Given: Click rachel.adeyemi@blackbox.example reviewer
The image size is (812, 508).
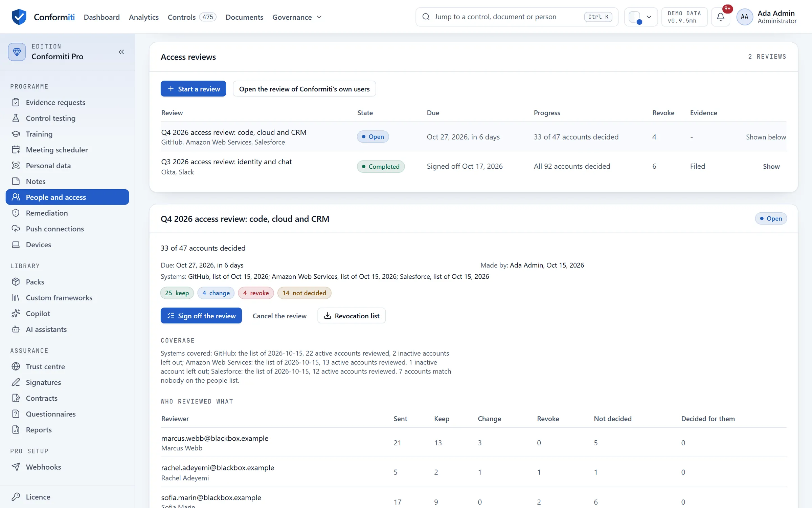Looking at the screenshot, I should click(218, 468).
